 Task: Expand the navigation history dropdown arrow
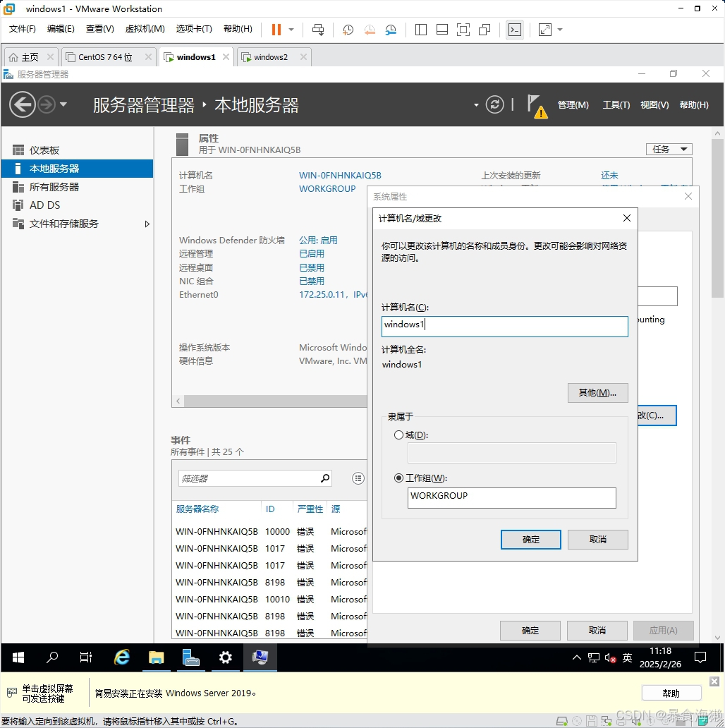click(63, 104)
